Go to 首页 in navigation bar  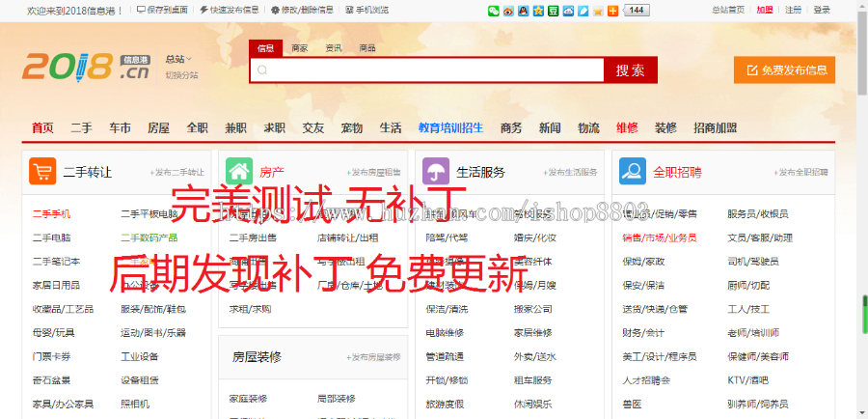[42, 128]
